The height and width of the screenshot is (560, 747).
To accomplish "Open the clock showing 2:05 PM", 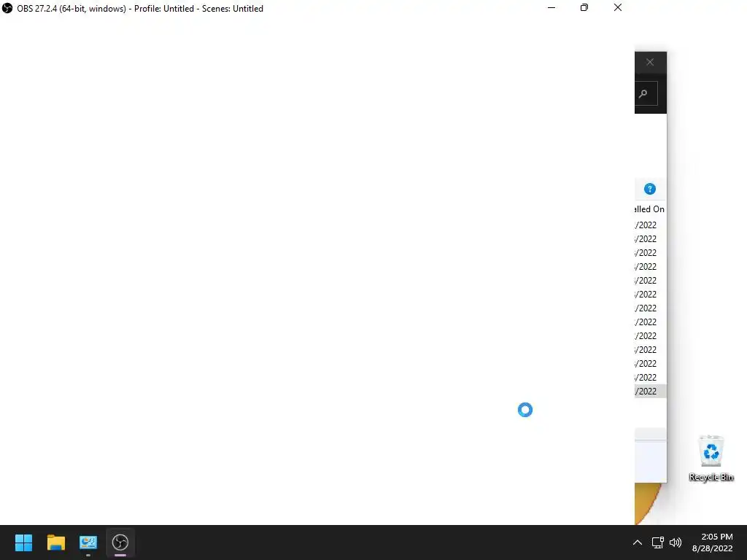I will (713, 542).
